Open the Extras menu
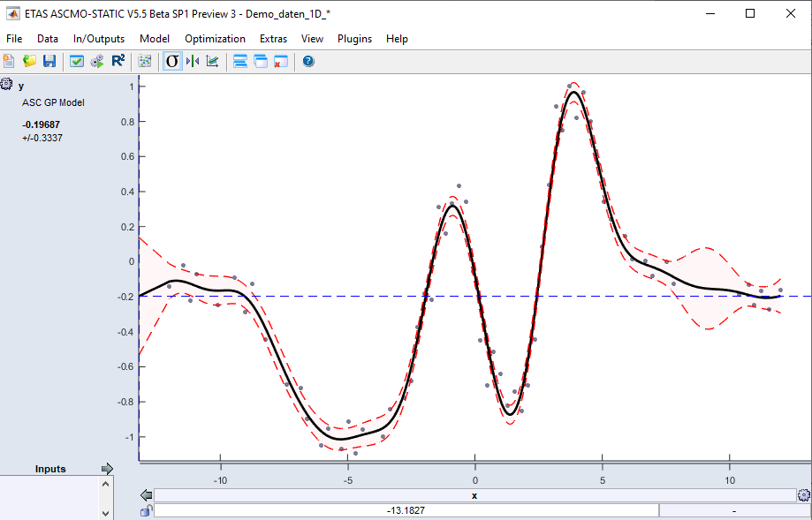 273,39
